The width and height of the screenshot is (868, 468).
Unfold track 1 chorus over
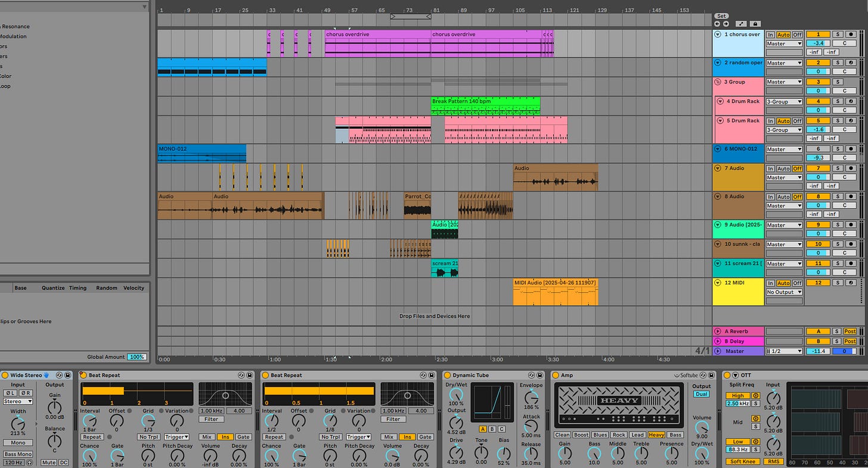(x=718, y=35)
